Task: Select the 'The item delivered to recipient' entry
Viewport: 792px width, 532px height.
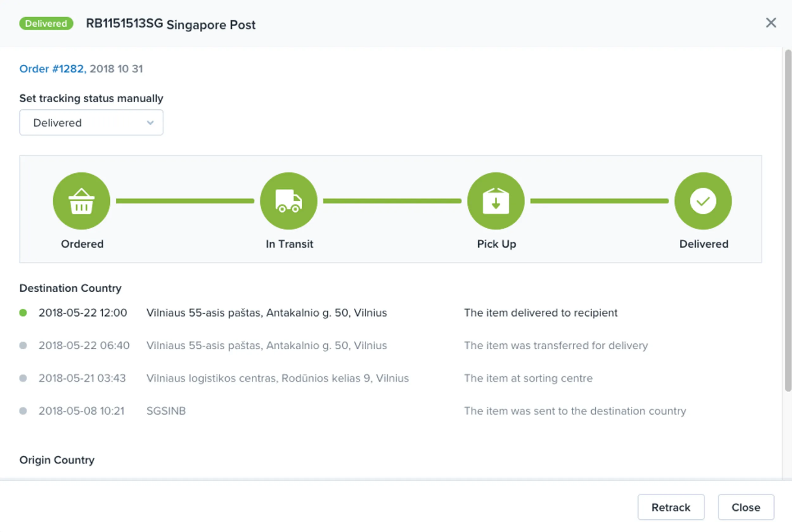Action: (540, 313)
